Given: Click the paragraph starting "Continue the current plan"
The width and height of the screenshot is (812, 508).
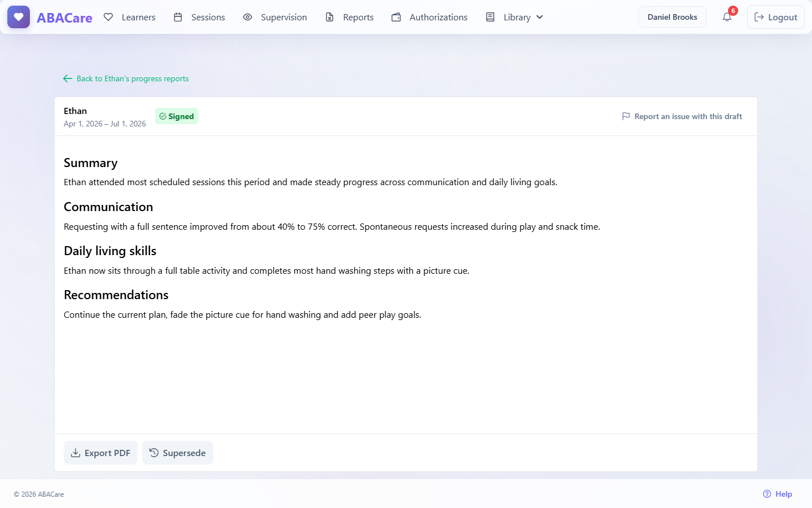Looking at the screenshot, I should point(242,314).
